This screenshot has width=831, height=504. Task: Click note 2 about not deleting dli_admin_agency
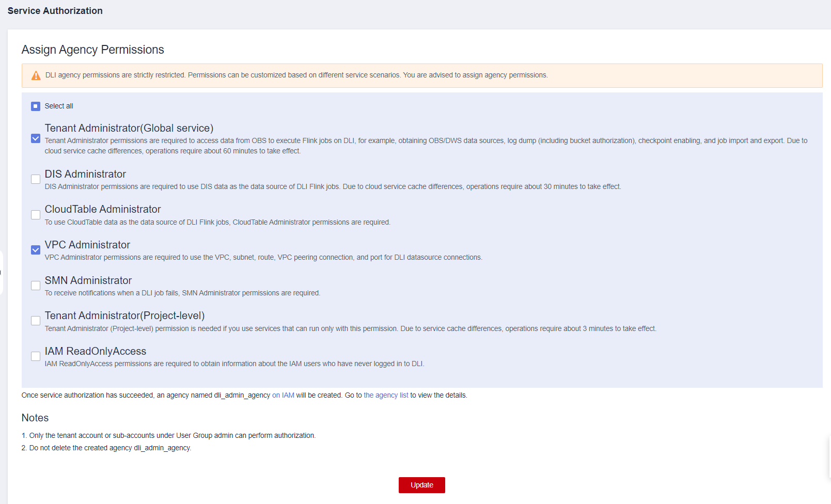click(106, 448)
